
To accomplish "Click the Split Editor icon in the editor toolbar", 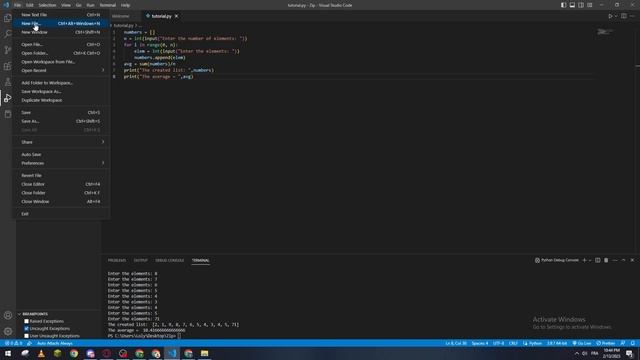I will [624, 16].
